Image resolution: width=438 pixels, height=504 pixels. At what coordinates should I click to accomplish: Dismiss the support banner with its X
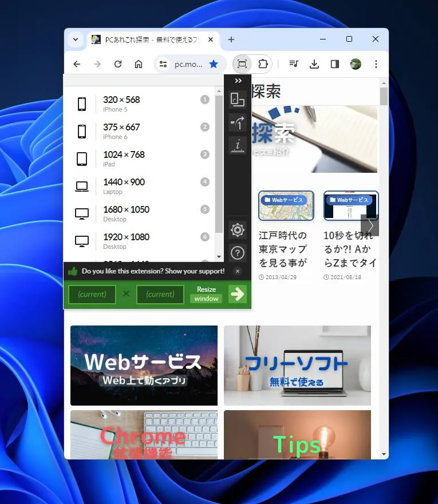point(238,271)
